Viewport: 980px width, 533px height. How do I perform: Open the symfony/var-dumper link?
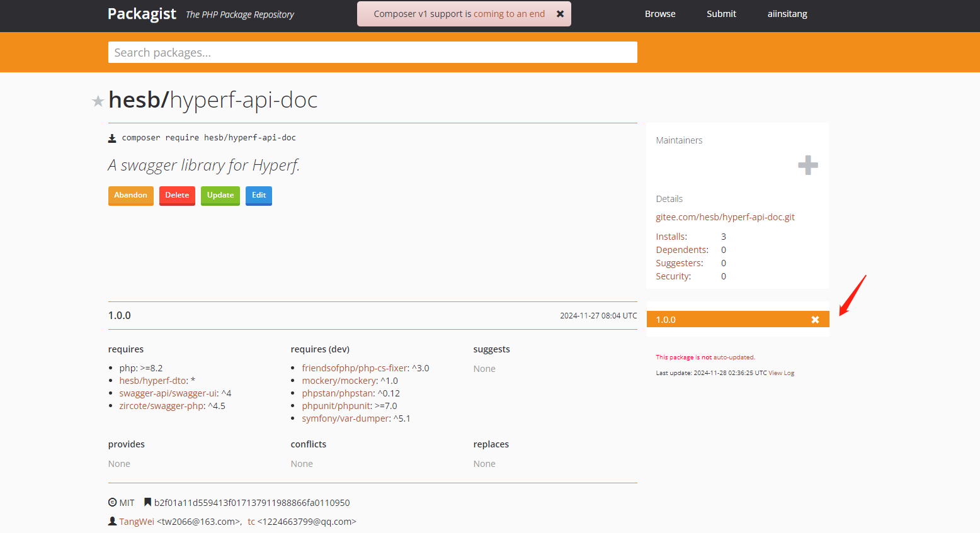[346, 418]
